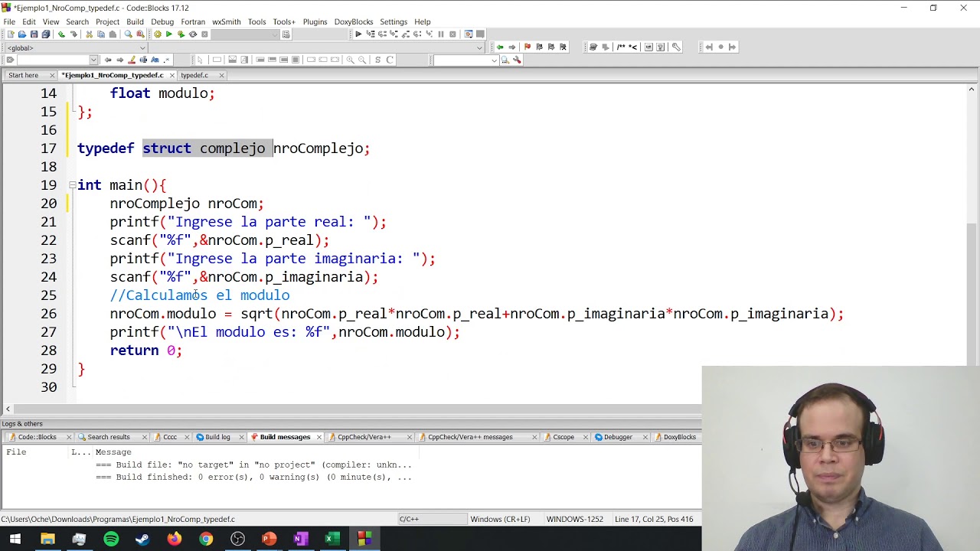Toggle highlight with marker pen icon
This screenshot has width=980, height=551.
tap(132, 60)
